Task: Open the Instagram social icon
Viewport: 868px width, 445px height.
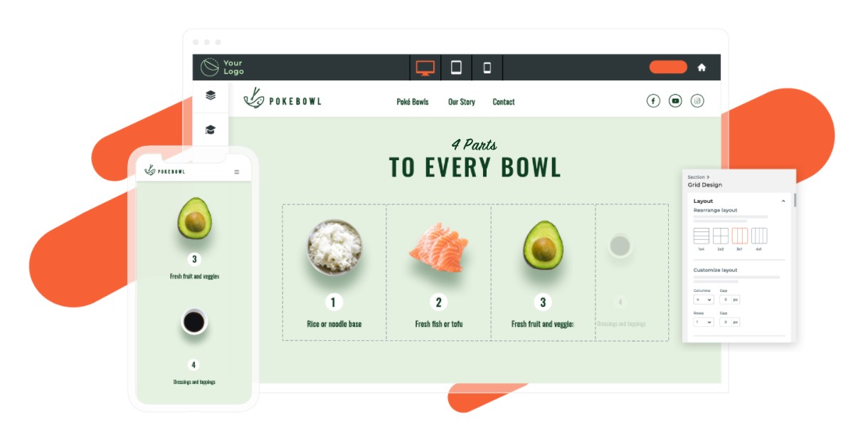Action: (x=697, y=101)
